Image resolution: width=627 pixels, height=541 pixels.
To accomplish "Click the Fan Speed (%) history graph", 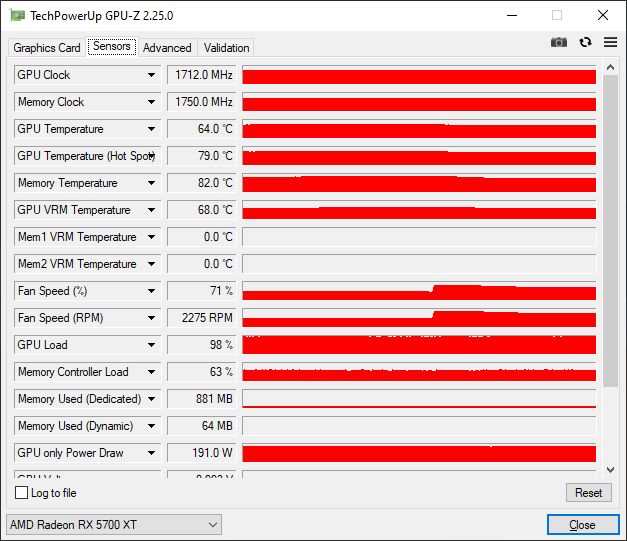I will point(419,291).
